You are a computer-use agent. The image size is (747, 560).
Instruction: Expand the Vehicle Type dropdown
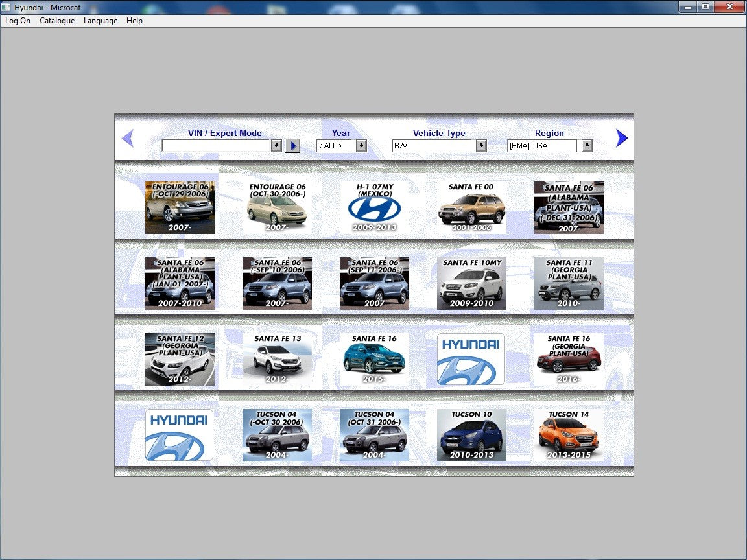481,146
